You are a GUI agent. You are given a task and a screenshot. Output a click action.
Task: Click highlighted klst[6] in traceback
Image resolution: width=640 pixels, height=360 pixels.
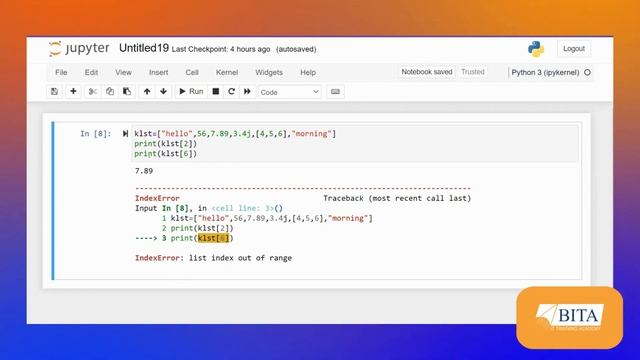pyautogui.click(x=214, y=238)
